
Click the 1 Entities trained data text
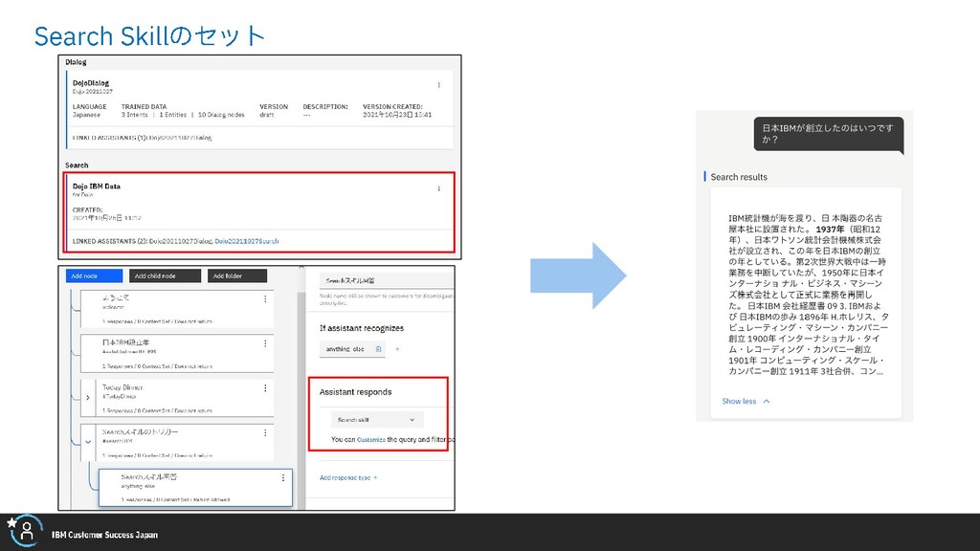tap(173, 115)
